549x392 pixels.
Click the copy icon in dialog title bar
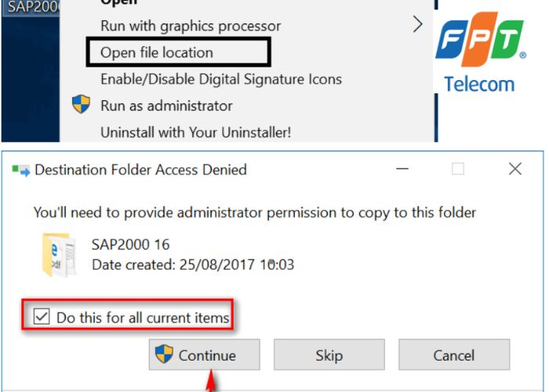[x=21, y=170]
